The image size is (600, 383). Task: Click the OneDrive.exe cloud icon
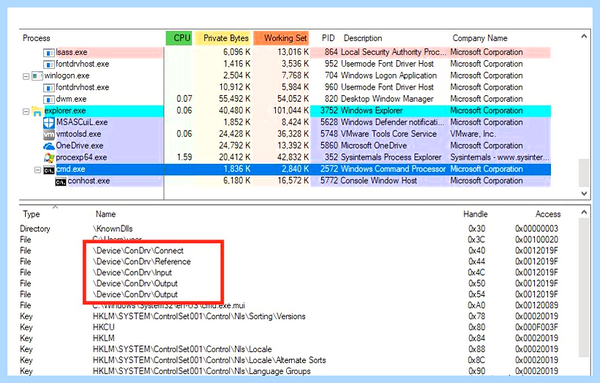[49, 146]
